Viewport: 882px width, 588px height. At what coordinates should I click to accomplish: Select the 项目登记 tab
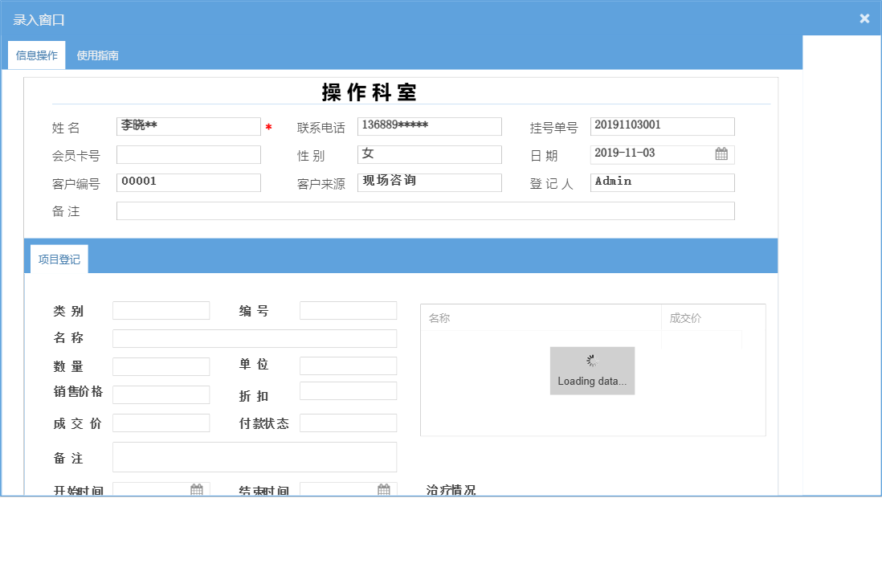click(x=58, y=259)
